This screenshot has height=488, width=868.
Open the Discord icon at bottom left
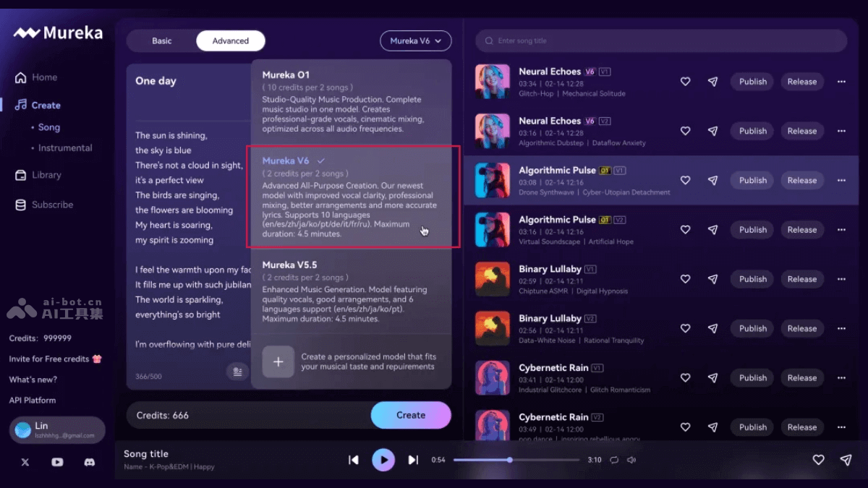(88, 462)
